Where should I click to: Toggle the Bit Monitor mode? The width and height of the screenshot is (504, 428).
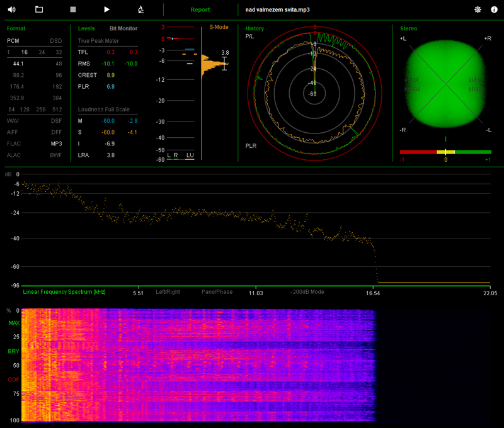(x=123, y=28)
